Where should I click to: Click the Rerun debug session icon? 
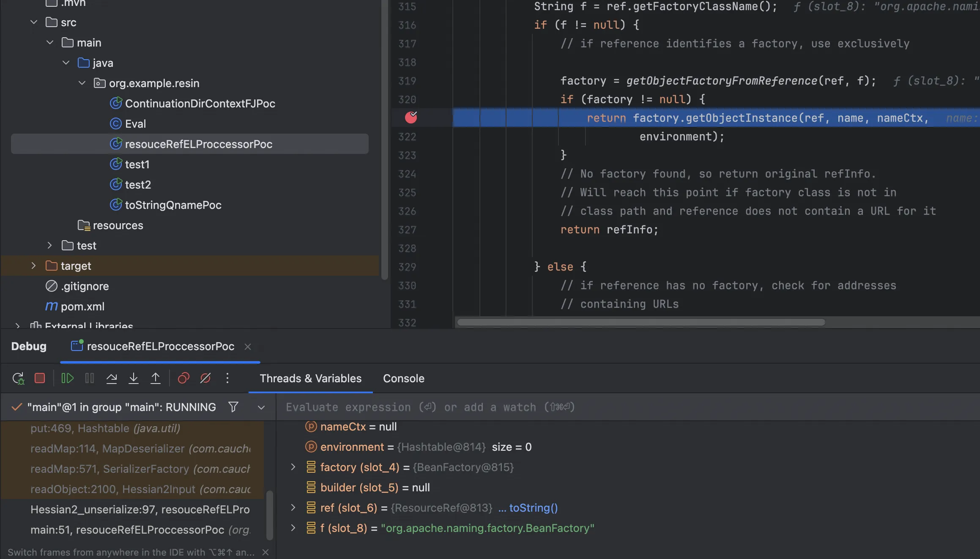[18, 378]
